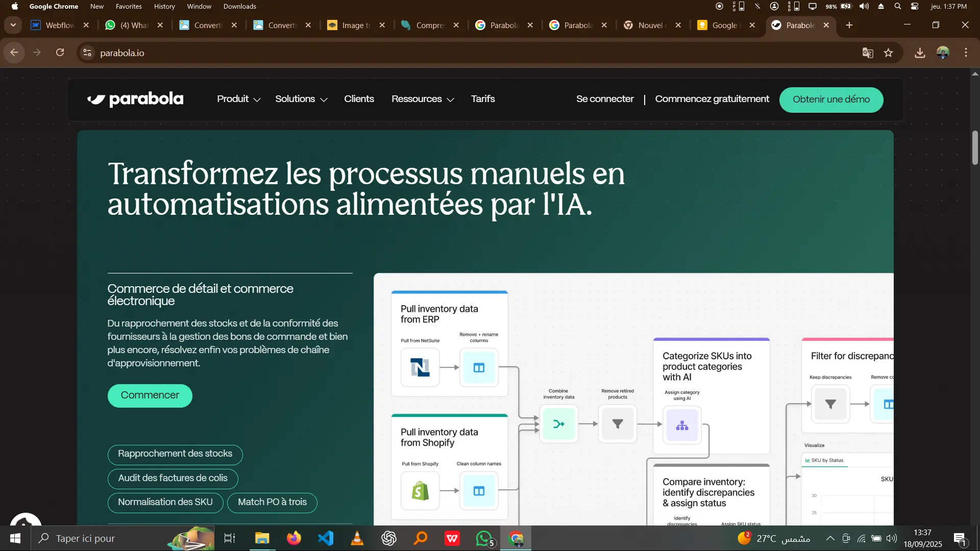Click the NetSuite icon in workflow diagram

tap(420, 367)
